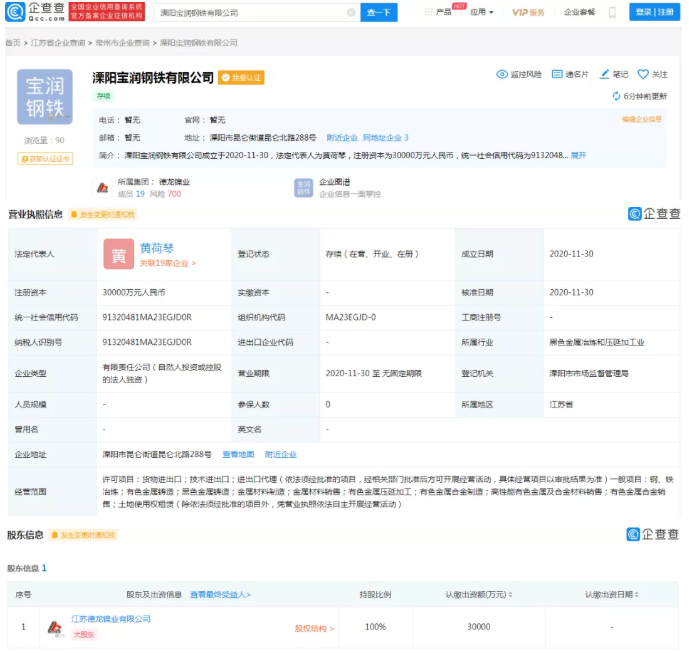Expand 关联19家企业 link
Screen dimensions: 689x653
(x=167, y=263)
